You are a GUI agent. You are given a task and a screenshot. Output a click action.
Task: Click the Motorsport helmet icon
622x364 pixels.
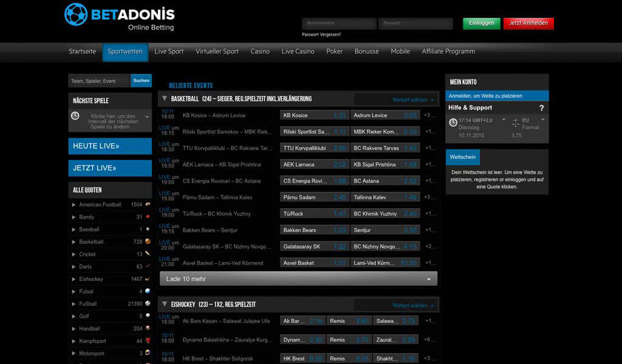148,353
